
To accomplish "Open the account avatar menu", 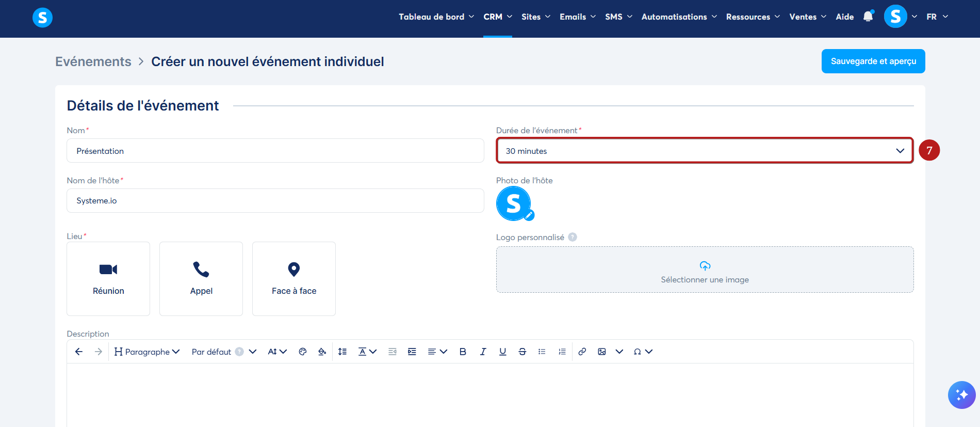I will (x=895, y=17).
